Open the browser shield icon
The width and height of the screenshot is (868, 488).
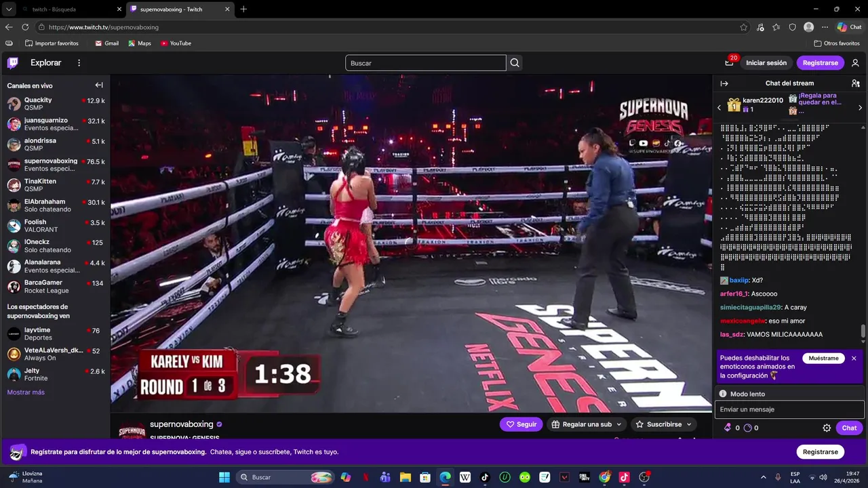point(793,27)
